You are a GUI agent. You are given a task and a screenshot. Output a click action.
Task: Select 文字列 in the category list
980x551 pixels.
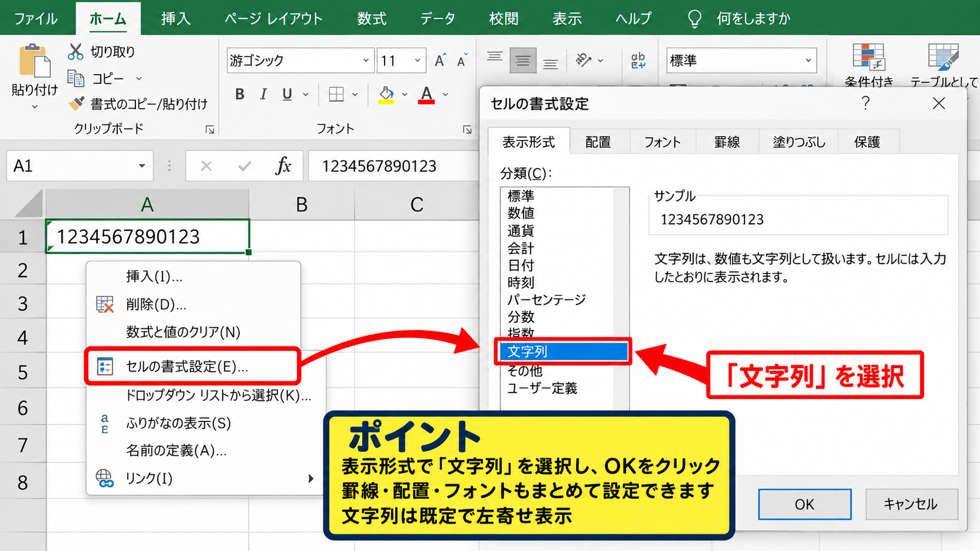coord(563,351)
